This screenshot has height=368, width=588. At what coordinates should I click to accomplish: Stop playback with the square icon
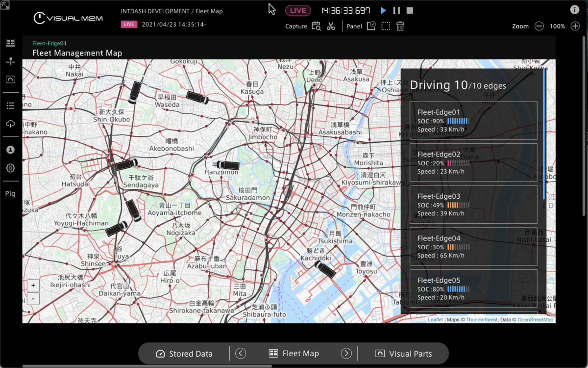(410, 10)
